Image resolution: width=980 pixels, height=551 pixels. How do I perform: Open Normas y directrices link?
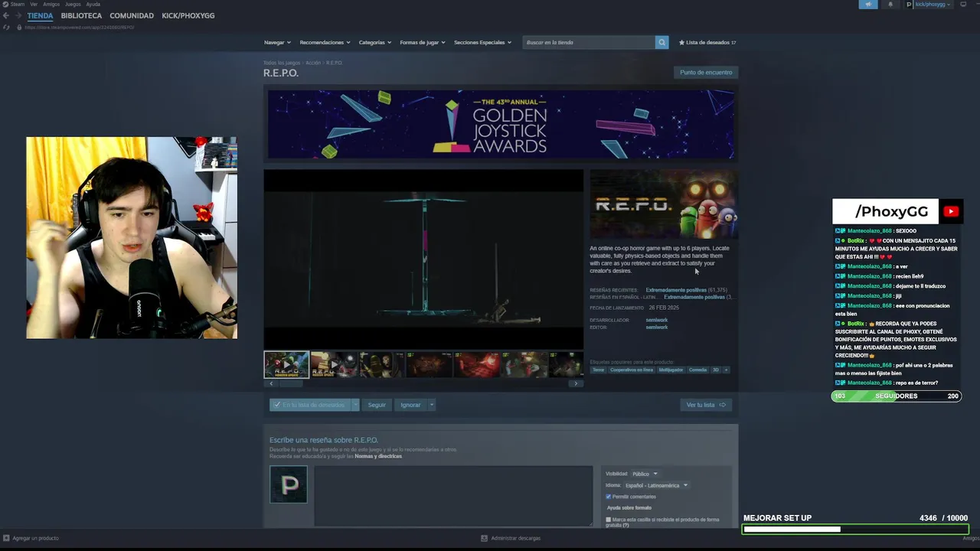pyautogui.click(x=378, y=456)
